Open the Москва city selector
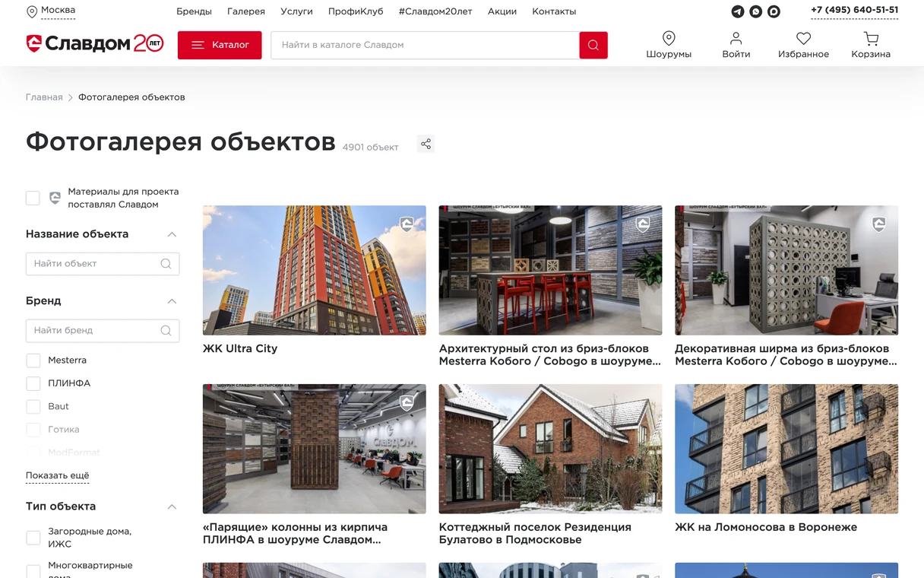Viewport: 924px width, 578px height. point(58,11)
